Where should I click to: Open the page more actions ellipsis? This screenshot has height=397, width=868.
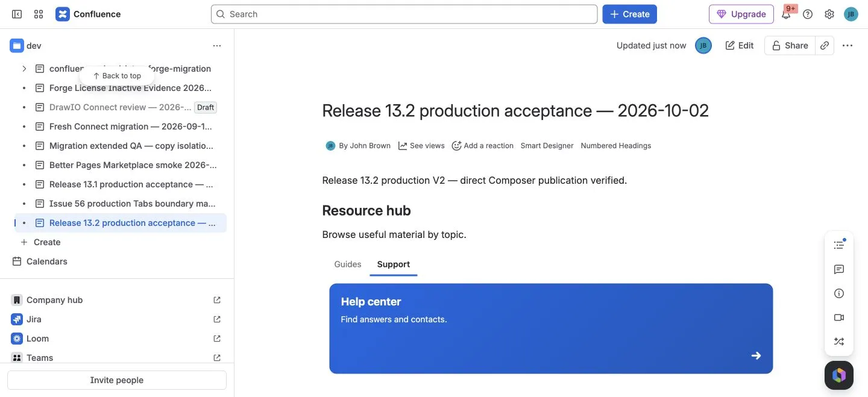848,45
